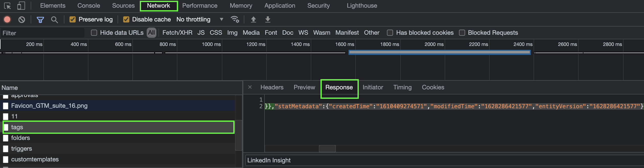This screenshot has width=644, height=168.
Task: Close the request details pane
Action: tap(250, 87)
